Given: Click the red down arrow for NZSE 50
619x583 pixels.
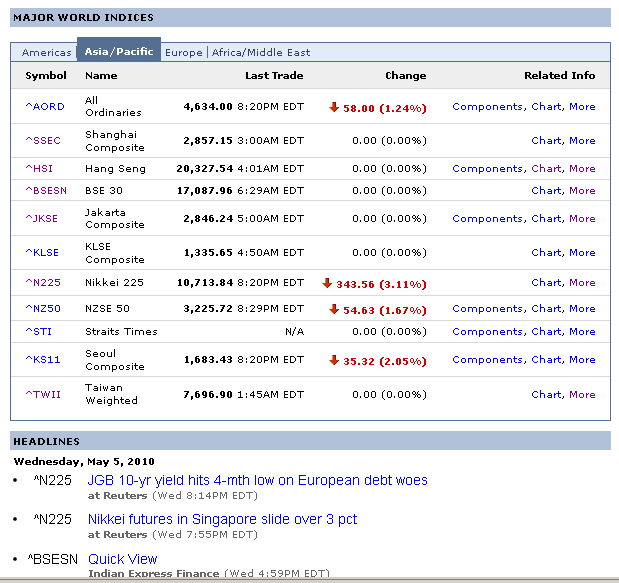Looking at the screenshot, I should (x=334, y=309).
